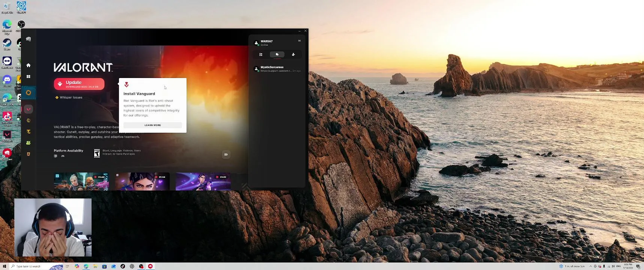Open the bottom orange badge sidebar icon

coord(29,154)
